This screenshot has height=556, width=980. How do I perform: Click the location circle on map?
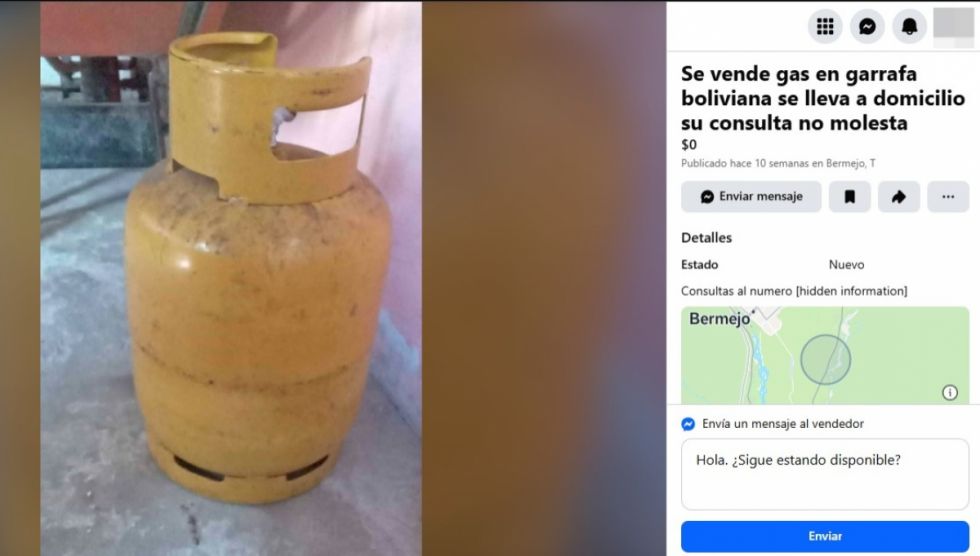click(826, 360)
